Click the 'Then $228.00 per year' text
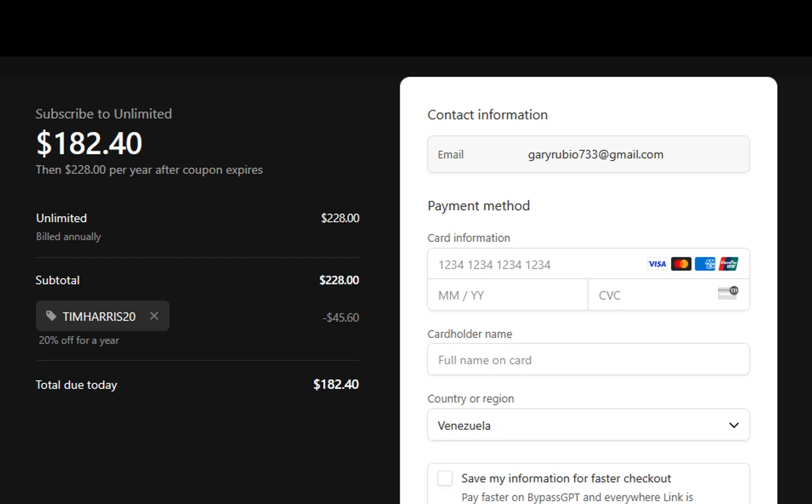Image resolution: width=812 pixels, height=504 pixels. (x=149, y=169)
